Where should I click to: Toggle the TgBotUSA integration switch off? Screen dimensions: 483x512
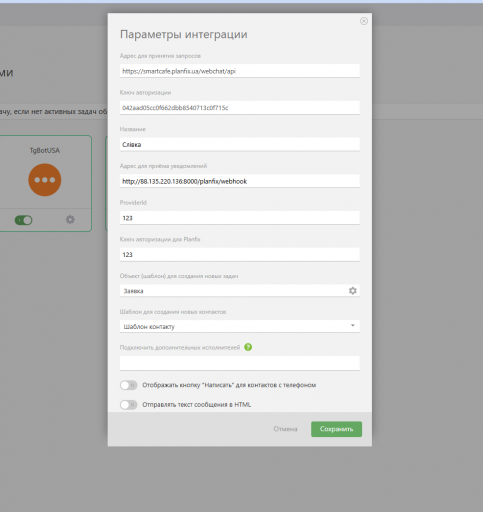tap(23, 220)
